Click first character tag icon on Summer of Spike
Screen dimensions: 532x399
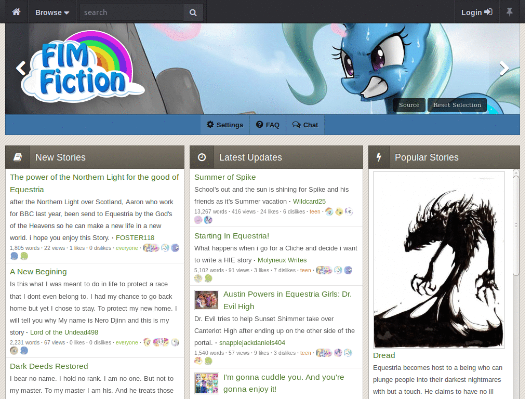[329, 212]
